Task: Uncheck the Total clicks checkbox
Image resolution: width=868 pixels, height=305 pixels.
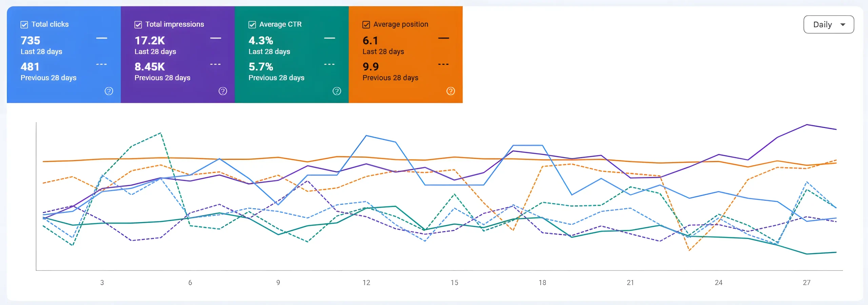Action: [24, 25]
